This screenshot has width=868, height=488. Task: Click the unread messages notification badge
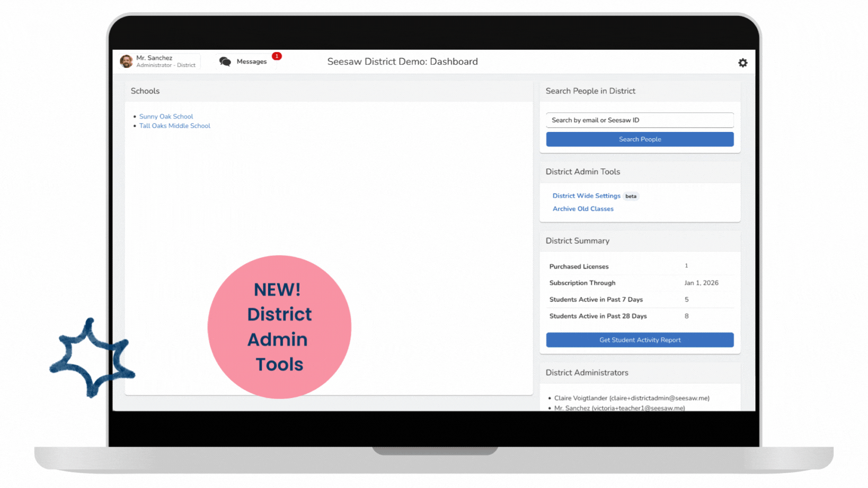(x=276, y=55)
